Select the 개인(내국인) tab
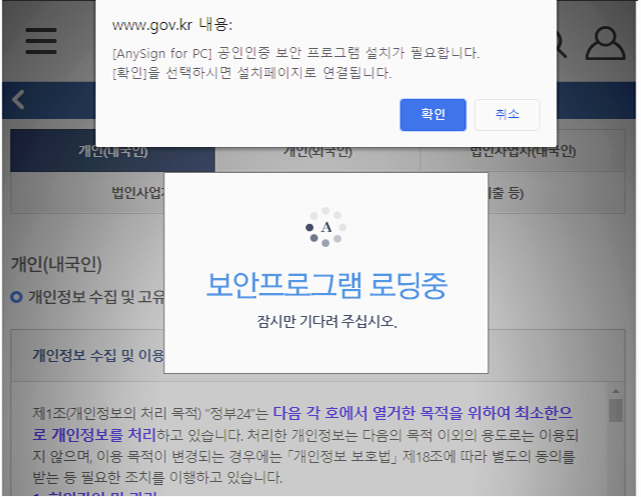 click(113, 151)
